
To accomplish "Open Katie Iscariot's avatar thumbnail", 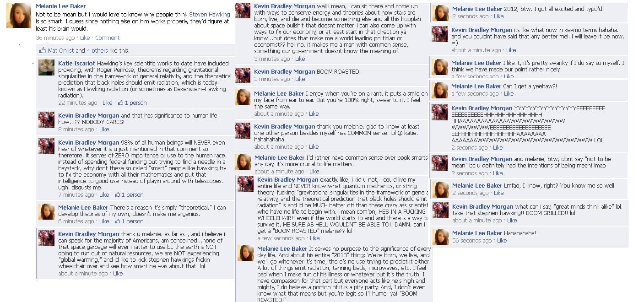I will point(46,68).
